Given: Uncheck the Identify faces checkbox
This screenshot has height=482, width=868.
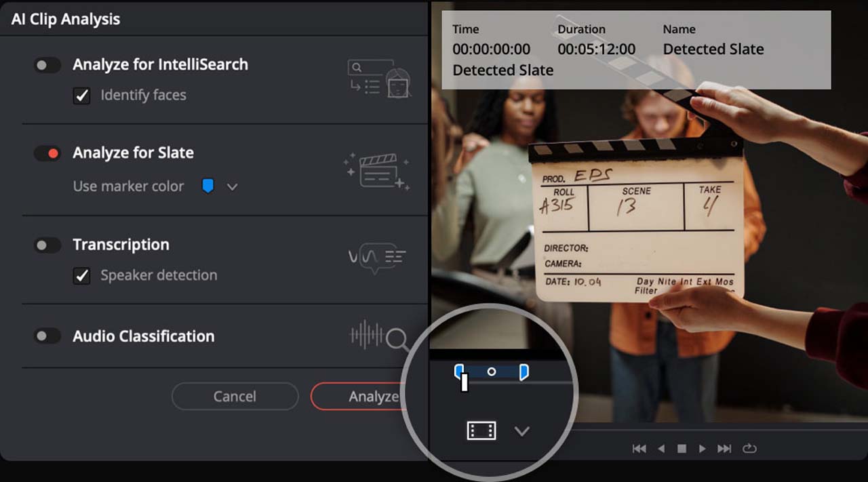Looking at the screenshot, I should (x=81, y=96).
